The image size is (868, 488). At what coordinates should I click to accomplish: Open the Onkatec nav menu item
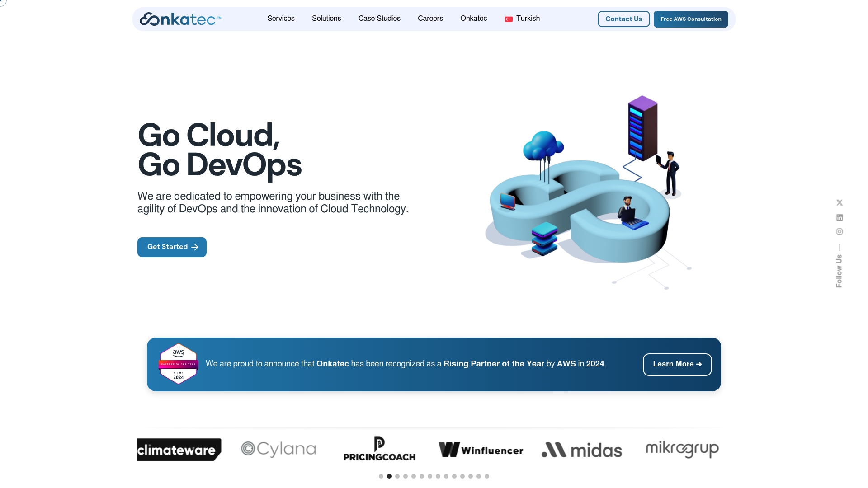474,19
